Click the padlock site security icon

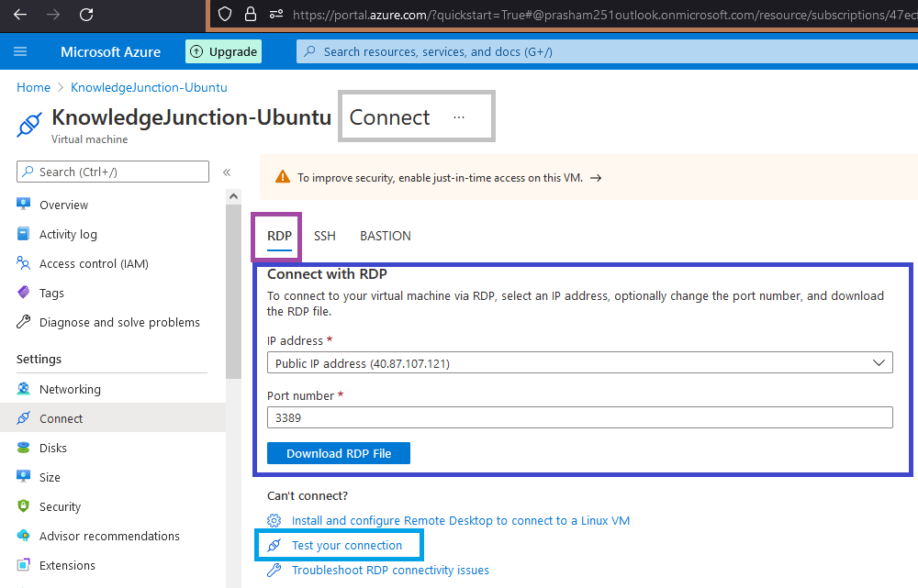251,15
